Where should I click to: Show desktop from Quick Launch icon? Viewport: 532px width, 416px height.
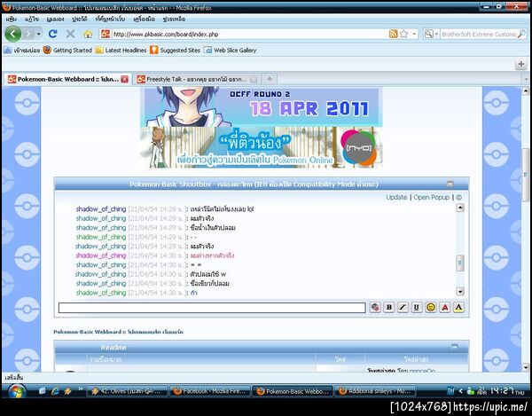[x=43, y=391]
